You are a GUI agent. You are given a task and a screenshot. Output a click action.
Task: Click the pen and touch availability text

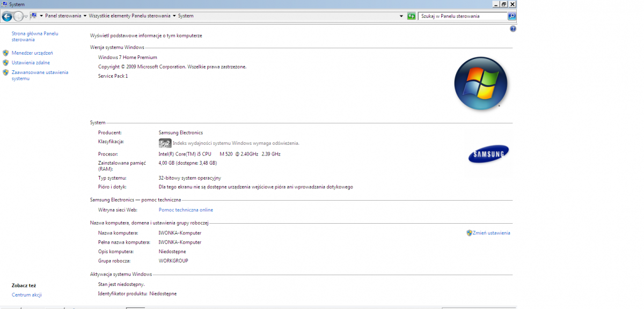click(256, 187)
